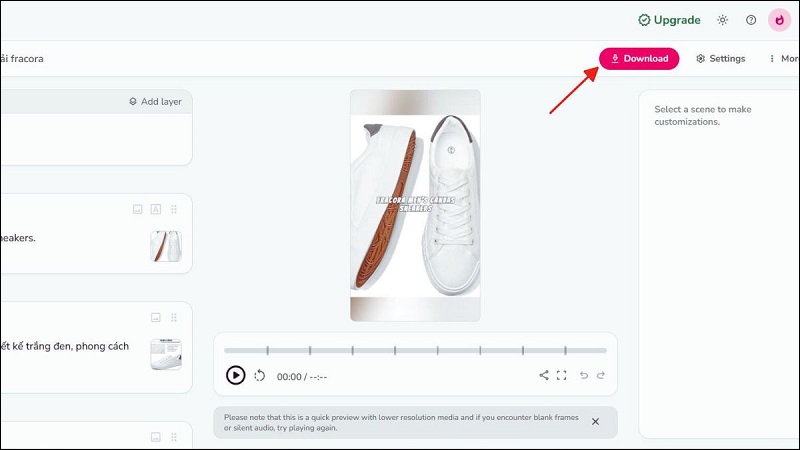Viewport: 800px width, 450px height.
Task: Click the '00:00 / --:--' time display
Action: 302,377
